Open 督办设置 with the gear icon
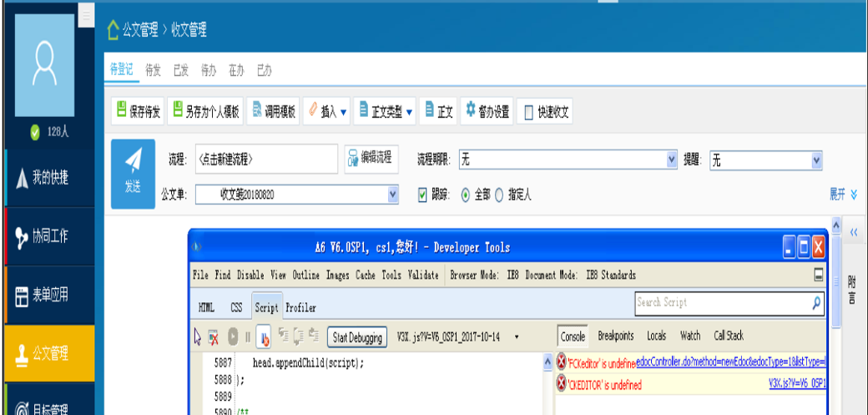This screenshot has width=868, height=415. coord(487,111)
